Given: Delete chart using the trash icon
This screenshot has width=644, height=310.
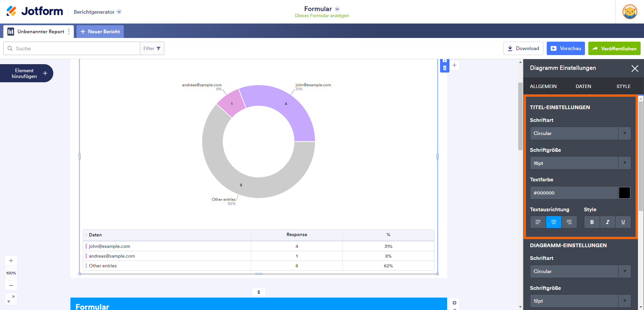Looking at the screenshot, I should (x=444, y=68).
